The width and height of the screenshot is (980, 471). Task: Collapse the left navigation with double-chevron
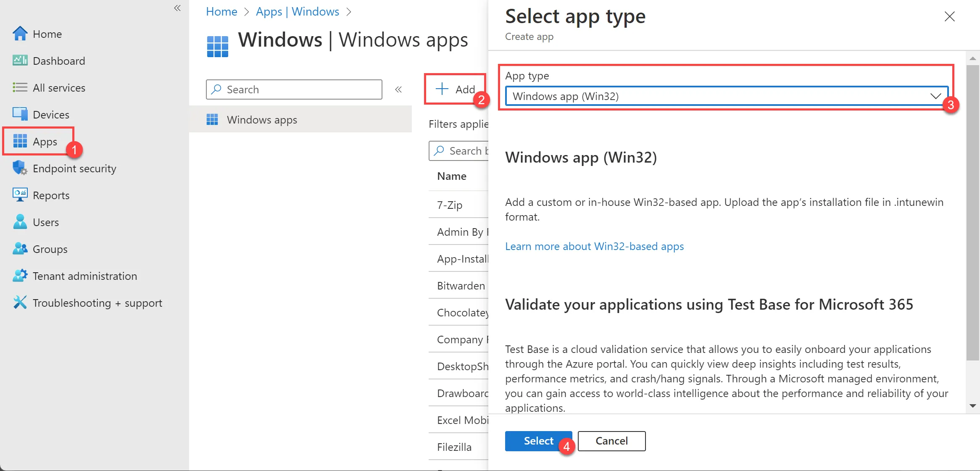177,8
